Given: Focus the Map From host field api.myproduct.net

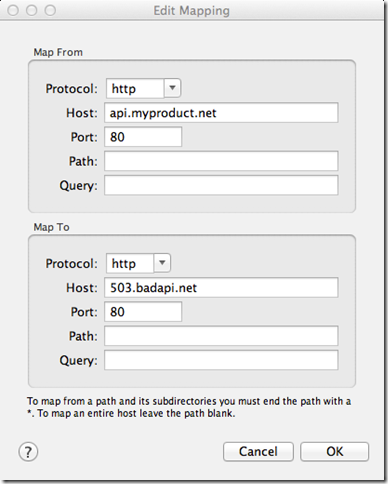Looking at the screenshot, I should click(x=221, y=113).
